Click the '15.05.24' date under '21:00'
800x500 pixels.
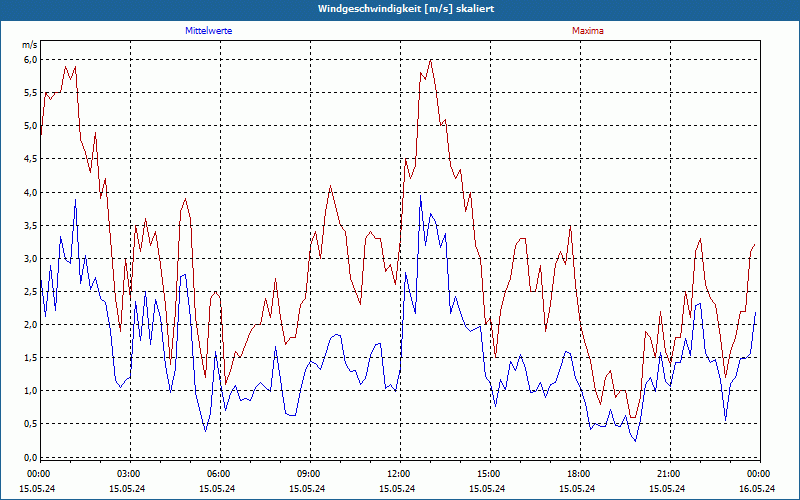tap(667, 489)
